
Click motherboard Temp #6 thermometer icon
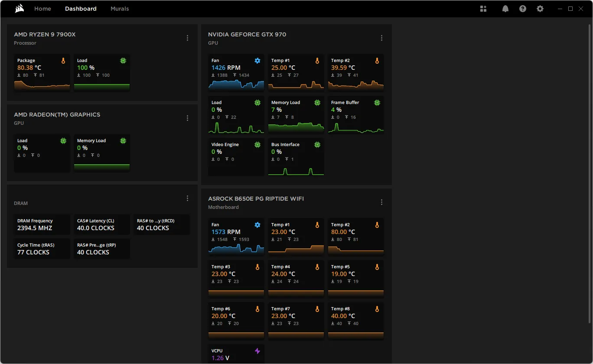click(x=257, y=309)
